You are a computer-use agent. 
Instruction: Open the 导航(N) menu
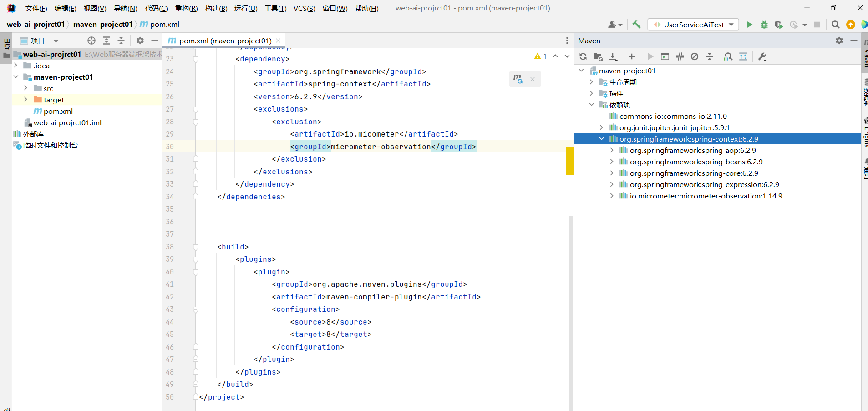pyautogui.click(x=125, y=8)
